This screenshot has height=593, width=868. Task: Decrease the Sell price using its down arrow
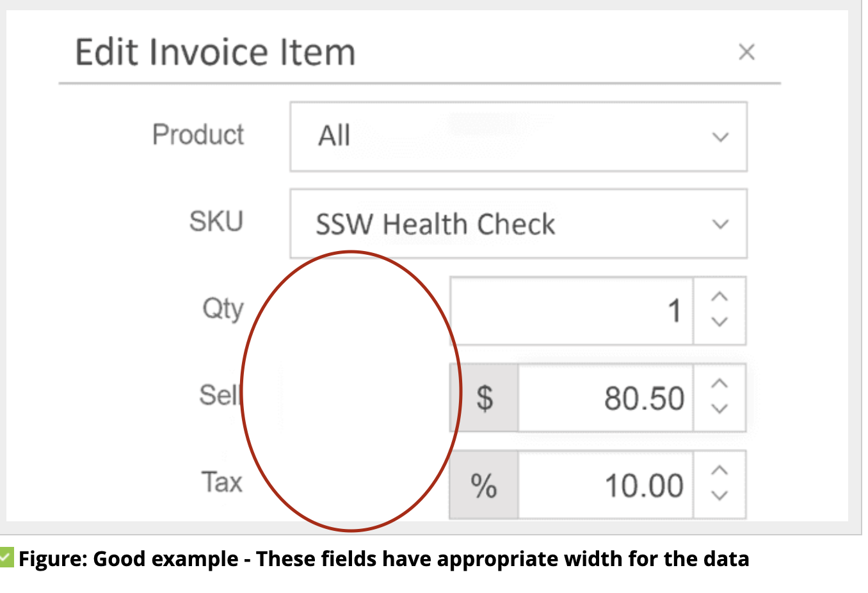(x=719, y=409)
